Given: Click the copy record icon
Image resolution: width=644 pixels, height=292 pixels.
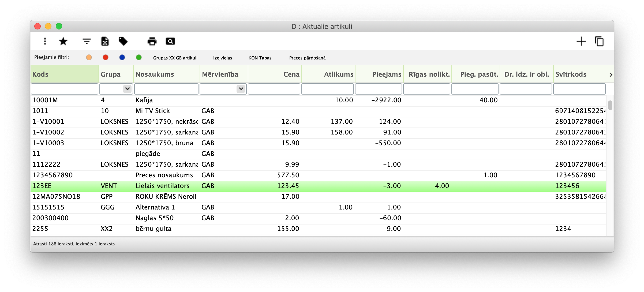Looking at the screenshot, I should (x=599, y=41).
